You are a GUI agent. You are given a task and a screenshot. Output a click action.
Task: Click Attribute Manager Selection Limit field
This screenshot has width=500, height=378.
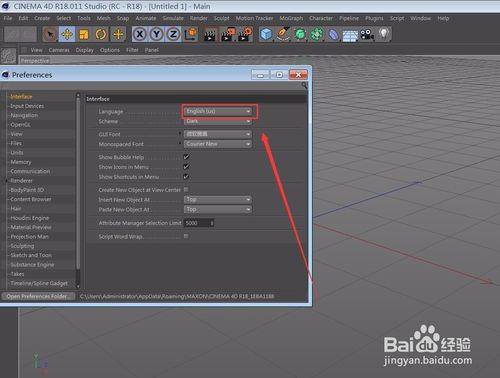pos(199,223)
